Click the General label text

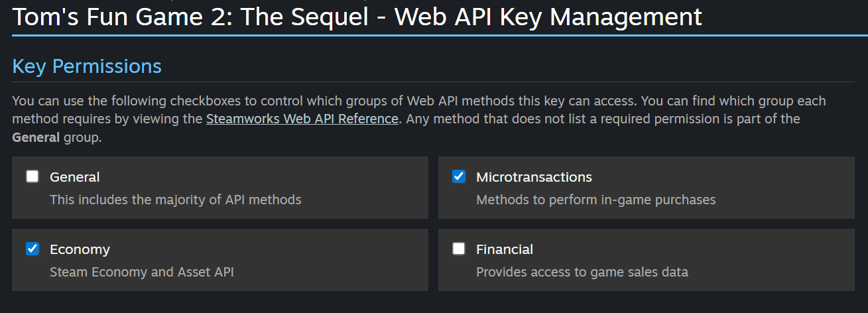click(75, 177)
